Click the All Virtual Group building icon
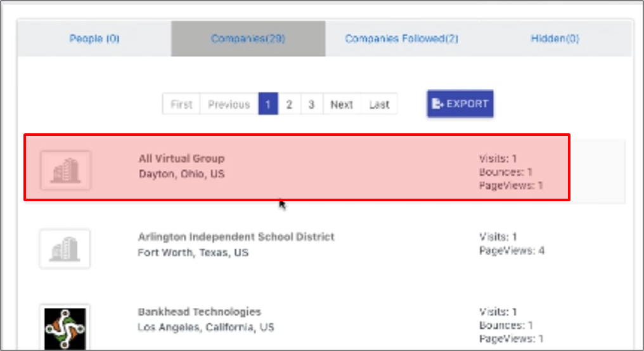The image size is (644, 351). 65,170
